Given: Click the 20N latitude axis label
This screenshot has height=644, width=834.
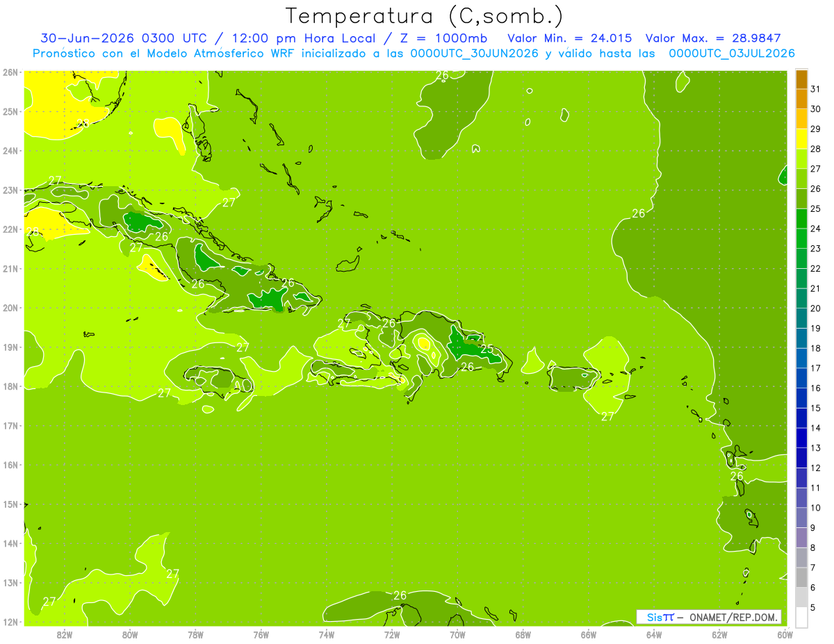Looking at the screenshot, I should point(10,308).
